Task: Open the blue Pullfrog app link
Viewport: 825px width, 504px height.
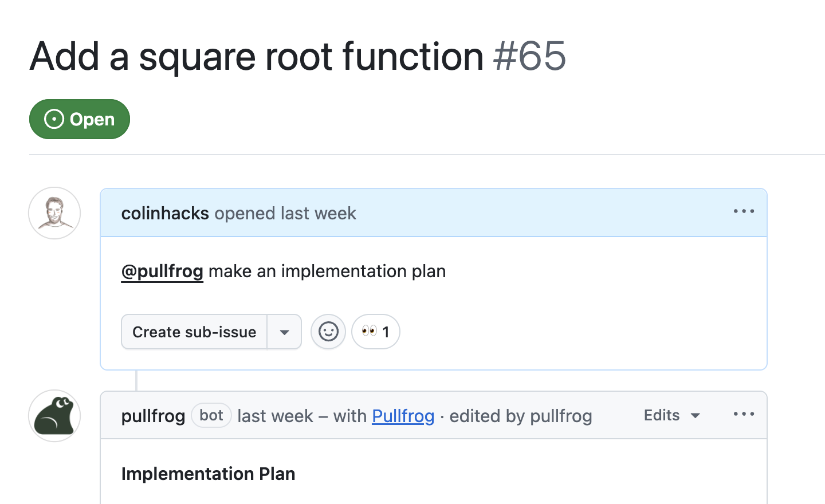Action: click(x=403, y=416)
